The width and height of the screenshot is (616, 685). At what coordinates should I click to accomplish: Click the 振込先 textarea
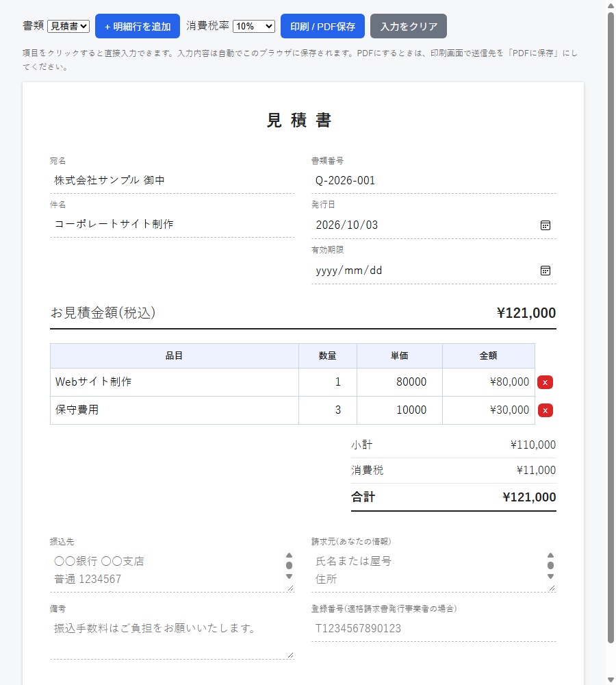coord(172,571)
